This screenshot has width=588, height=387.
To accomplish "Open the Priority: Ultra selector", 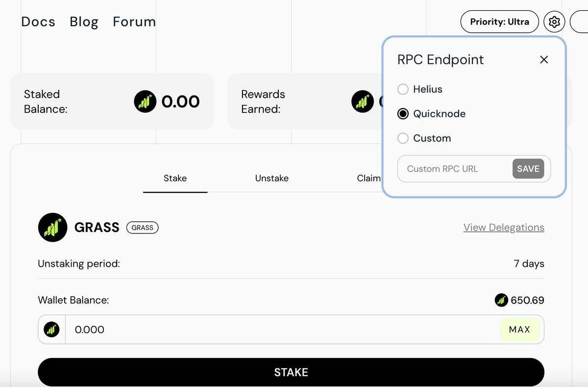I will tap(499, 22).
